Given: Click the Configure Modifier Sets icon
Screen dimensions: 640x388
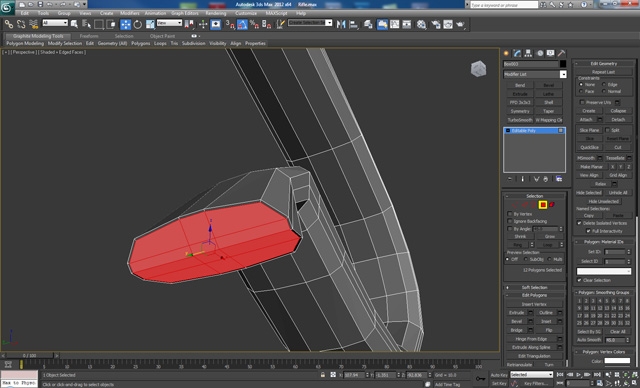Looking at the screenshot, I should coord(559,179).
